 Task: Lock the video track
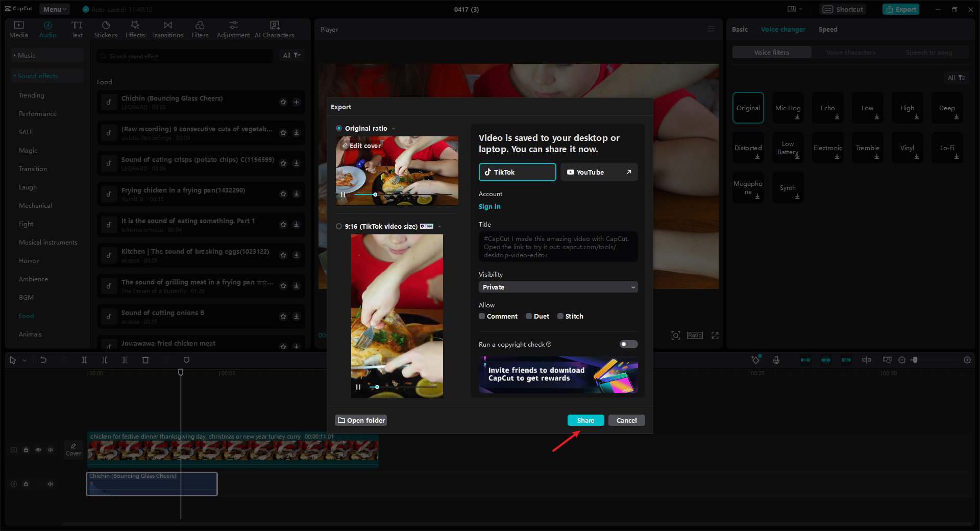(26, 450)
